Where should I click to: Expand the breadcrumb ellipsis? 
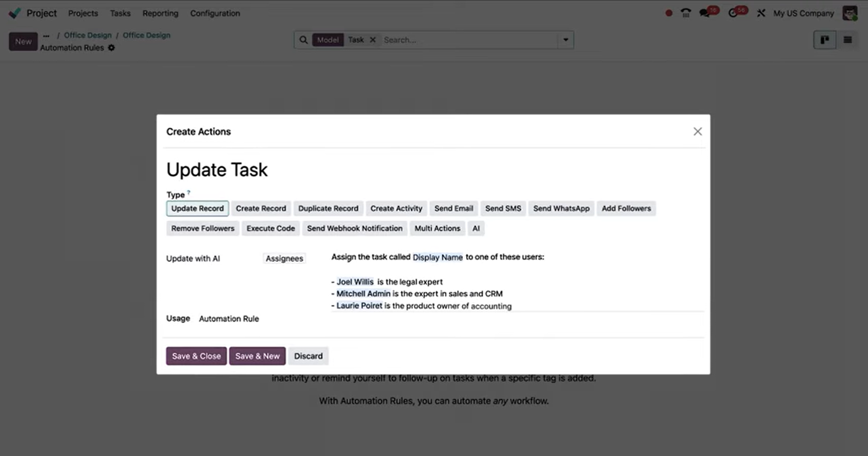pos(46,35)
